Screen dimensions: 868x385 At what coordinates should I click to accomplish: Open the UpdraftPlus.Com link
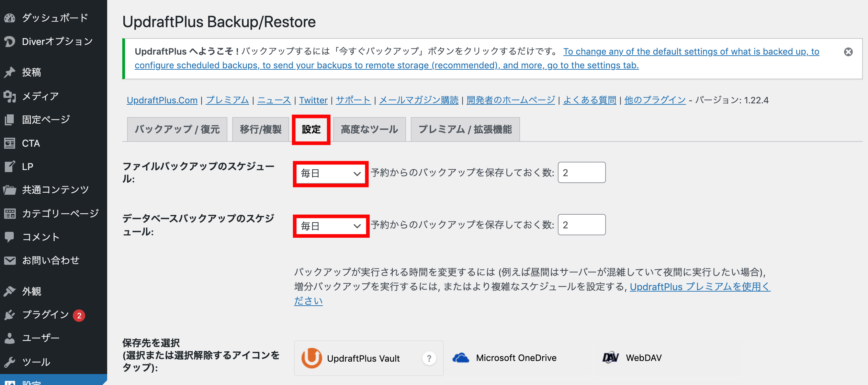162,100
